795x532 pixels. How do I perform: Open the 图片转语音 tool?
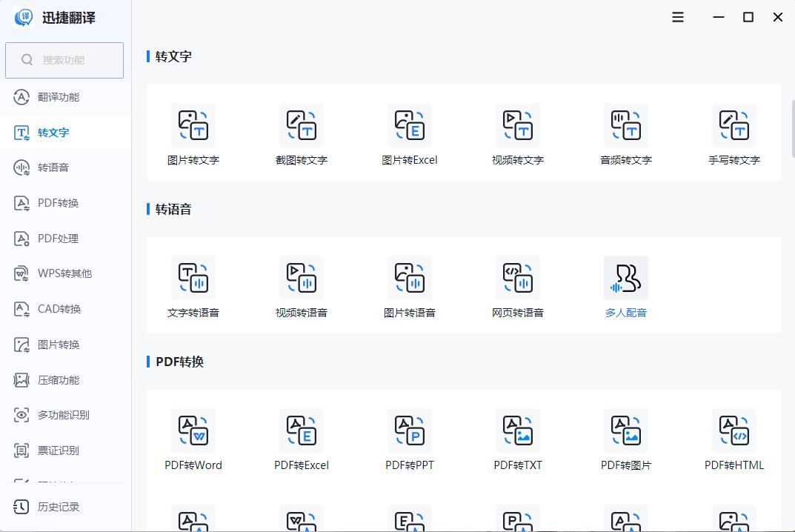[x=410, y=287]
